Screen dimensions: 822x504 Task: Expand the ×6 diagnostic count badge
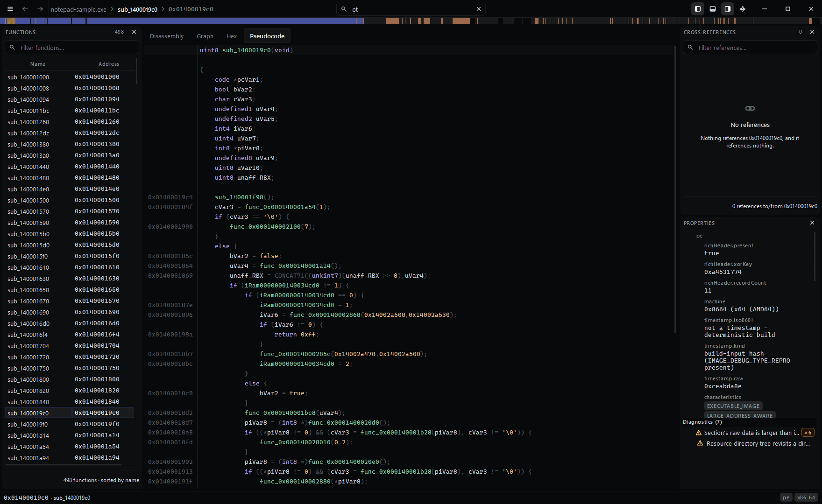click(808, 433)
